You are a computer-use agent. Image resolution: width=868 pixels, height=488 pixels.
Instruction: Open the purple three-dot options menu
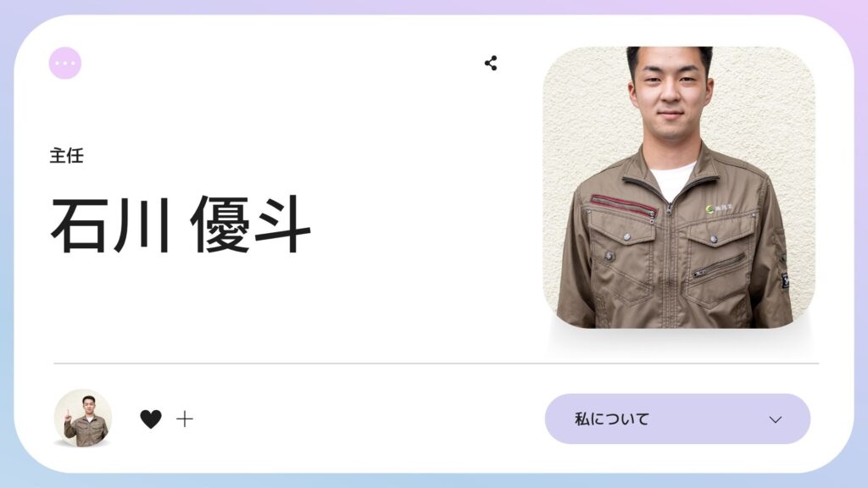[65, 63]
